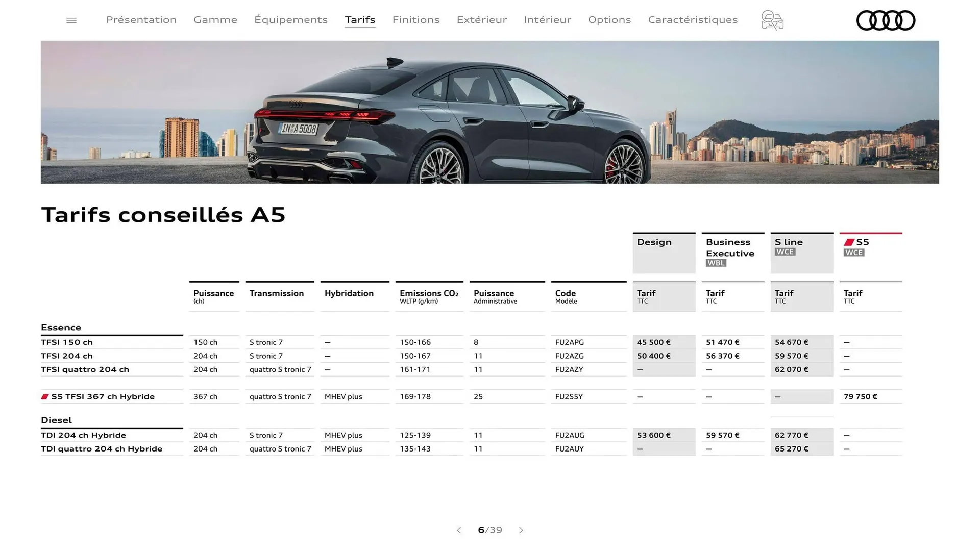The height and width of the screenshot is (551, 980).
Task: Expand the S line WCE column header
Action: [x=801, y=253]
